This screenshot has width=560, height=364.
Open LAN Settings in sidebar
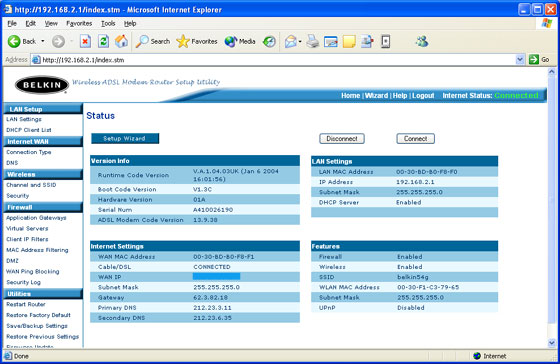[24, 119]
